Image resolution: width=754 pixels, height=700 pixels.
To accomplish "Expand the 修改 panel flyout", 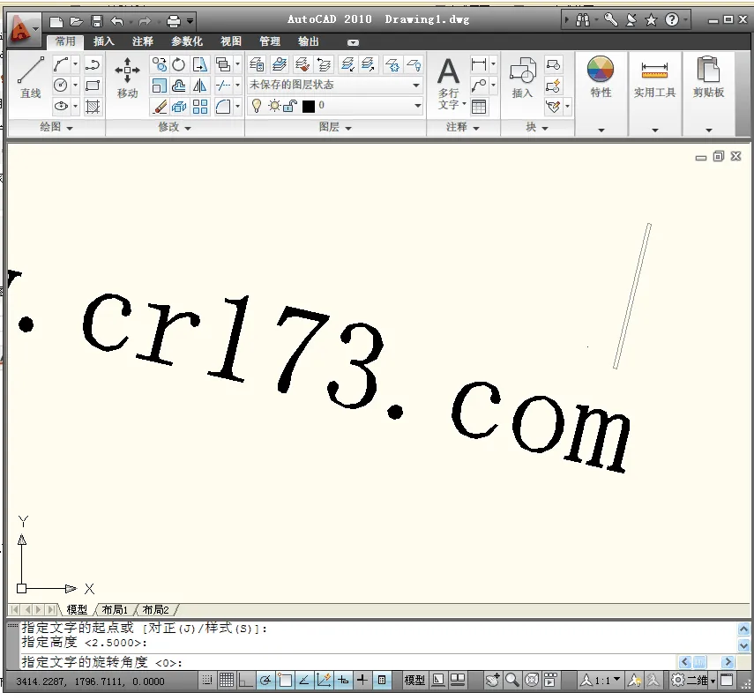I will pos(175,128).
